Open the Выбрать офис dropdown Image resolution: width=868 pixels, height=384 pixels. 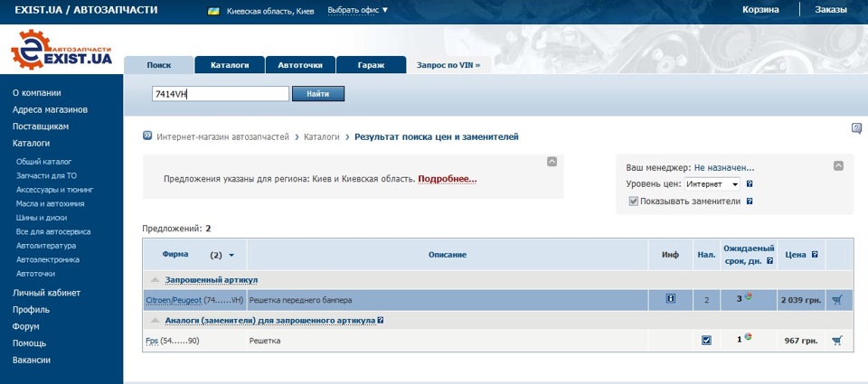[358, 10]
